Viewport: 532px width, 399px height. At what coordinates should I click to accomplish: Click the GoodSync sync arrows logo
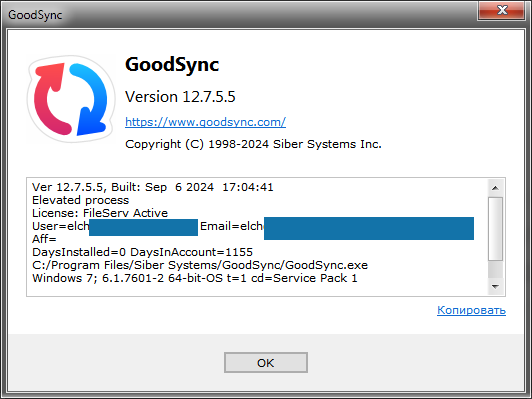pyautogui.click(x=71, y=99)
